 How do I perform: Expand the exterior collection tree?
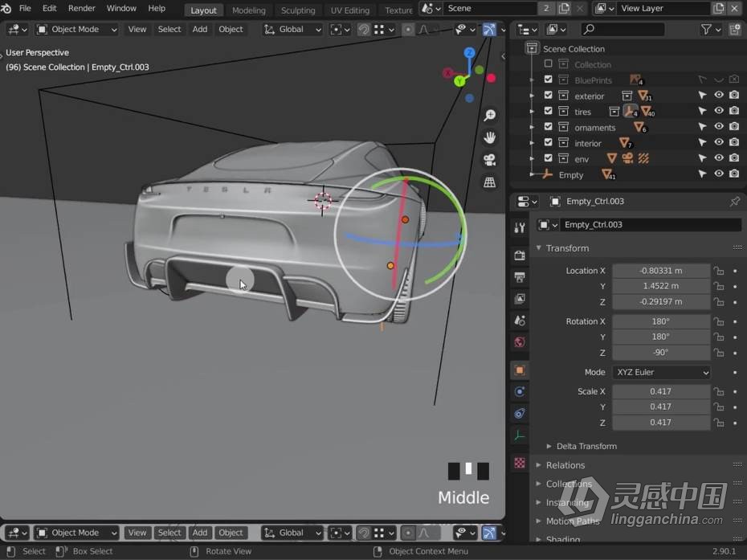[533, 96]
